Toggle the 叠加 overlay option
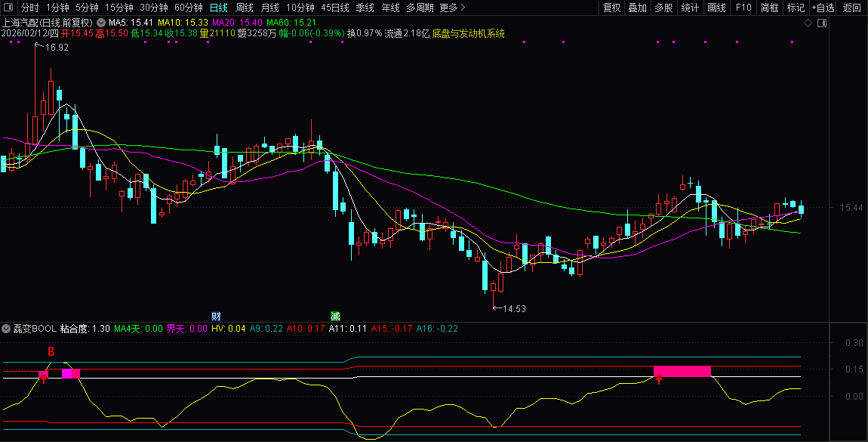868x442 pixels. click(638, 8)
